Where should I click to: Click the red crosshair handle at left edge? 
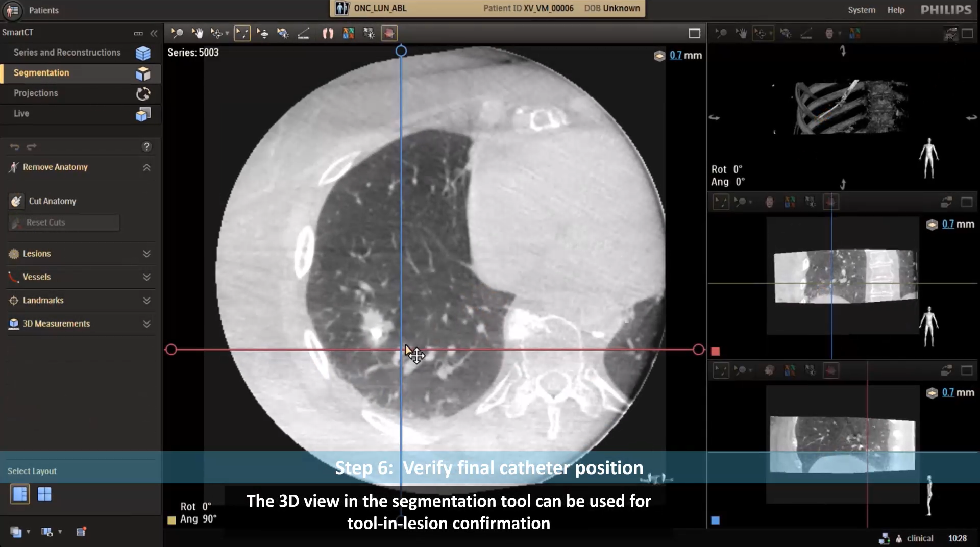171,350
